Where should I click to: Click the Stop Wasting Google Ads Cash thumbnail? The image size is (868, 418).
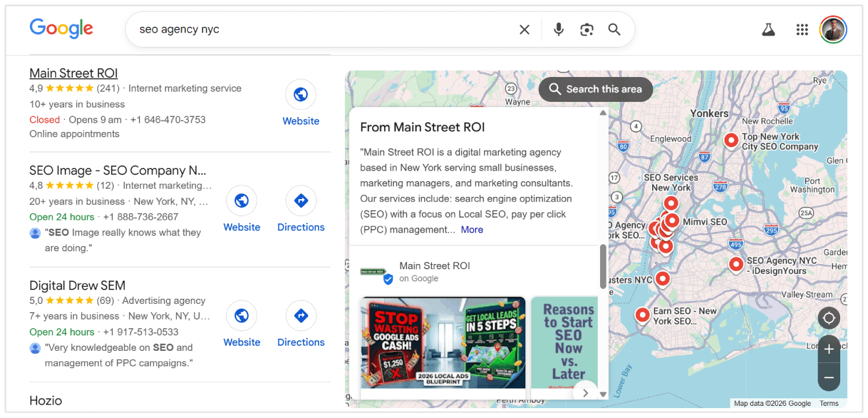pos(442,343)
